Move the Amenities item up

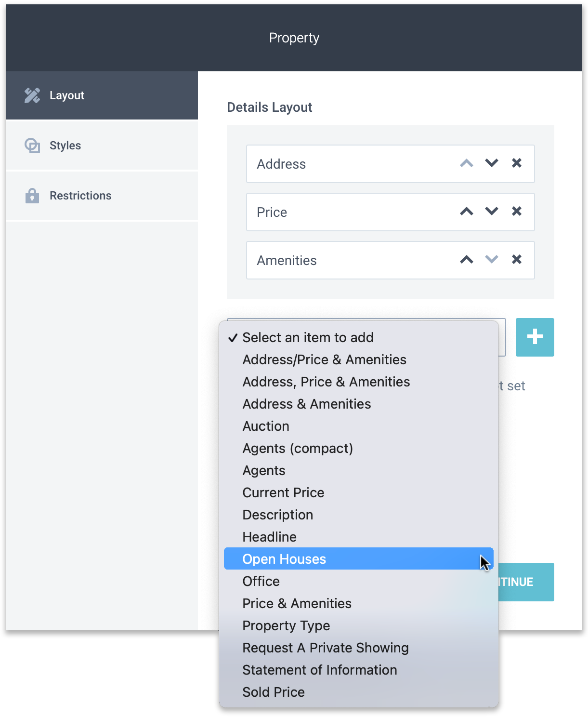pyautogui.click(x=466, y=260)
